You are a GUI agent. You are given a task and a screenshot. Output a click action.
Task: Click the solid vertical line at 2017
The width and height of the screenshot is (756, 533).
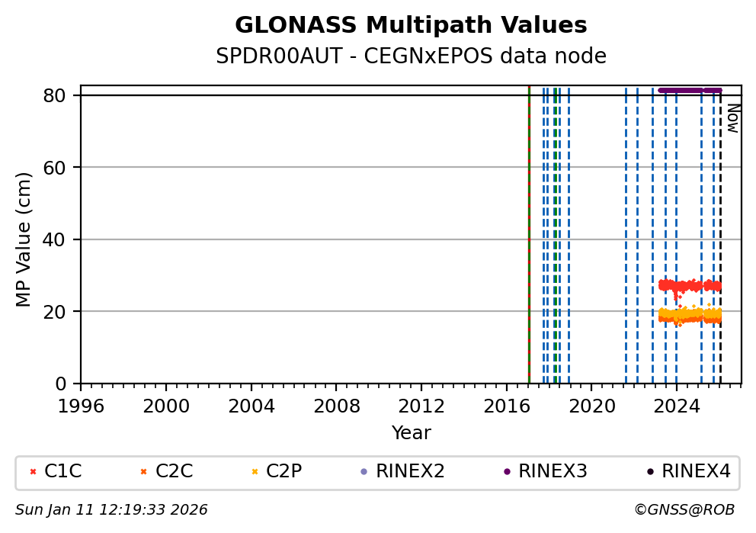click(x=529, y=229)
